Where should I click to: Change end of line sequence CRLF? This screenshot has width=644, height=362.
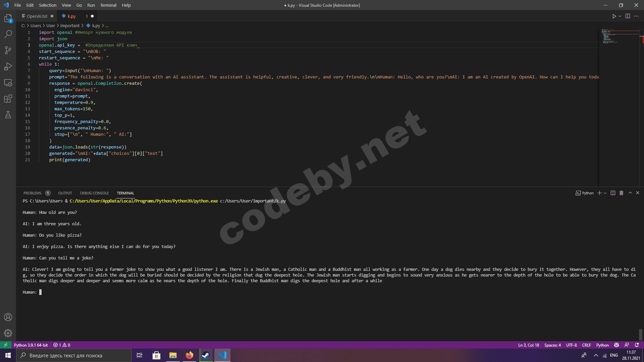tap(586, 345)
